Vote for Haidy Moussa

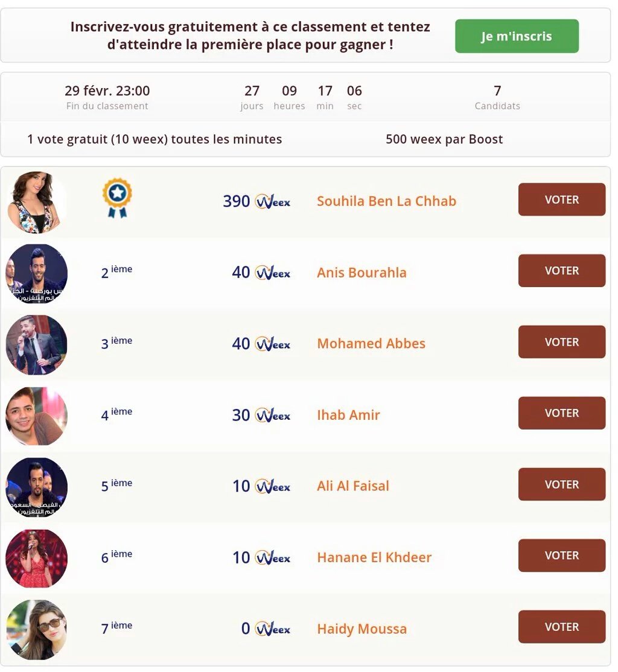pos(562,627)
